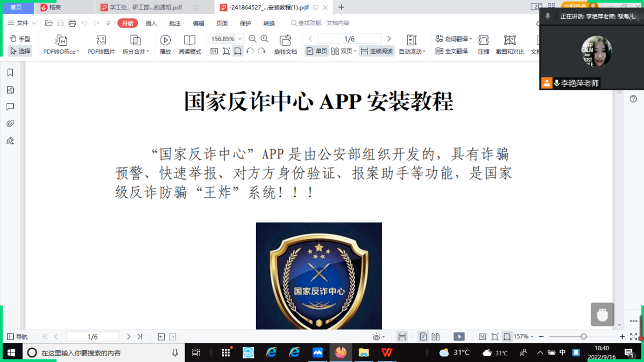Screen dimensions: 644x362
Task: Click the print icon
Action: (x=72, y=23)
